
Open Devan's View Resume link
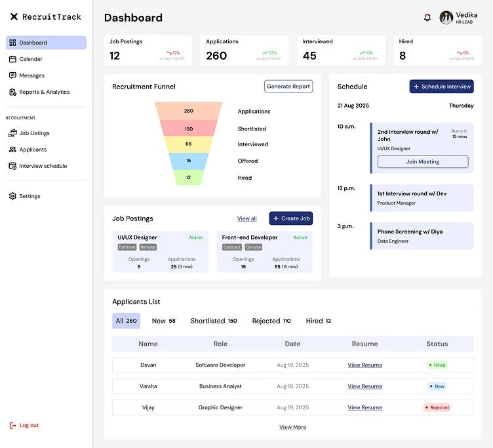365,365
